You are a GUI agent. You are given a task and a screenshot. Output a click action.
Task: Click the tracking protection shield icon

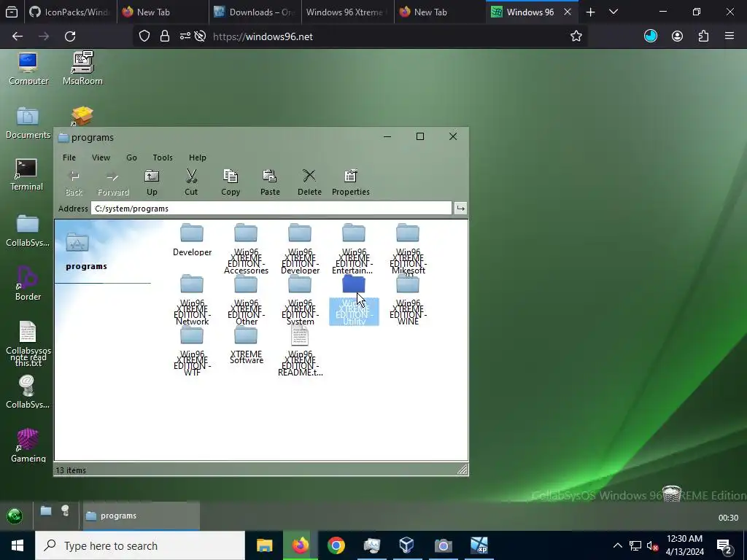coord(144,36)
